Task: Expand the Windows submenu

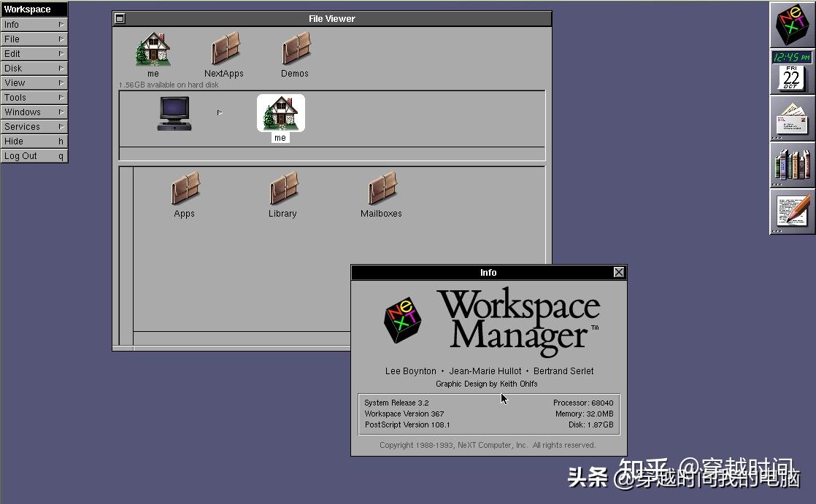Action: [x=34, y=112]
